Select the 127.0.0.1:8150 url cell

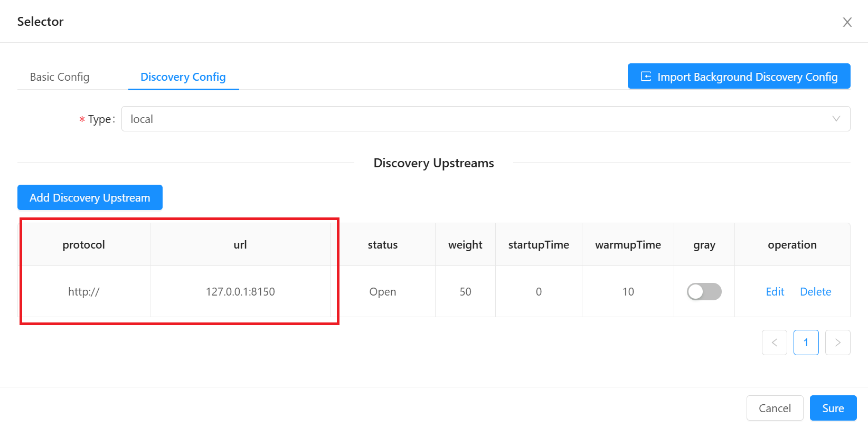point(240,292)
